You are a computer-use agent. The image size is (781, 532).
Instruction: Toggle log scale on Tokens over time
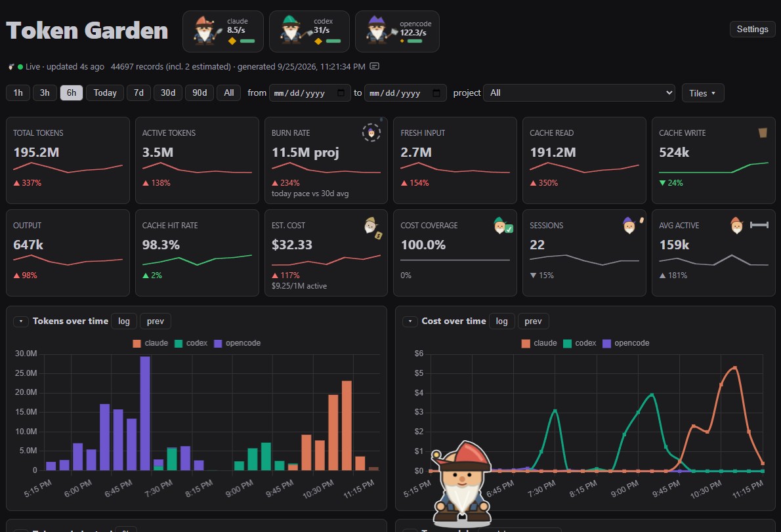[x=124, y=321]
